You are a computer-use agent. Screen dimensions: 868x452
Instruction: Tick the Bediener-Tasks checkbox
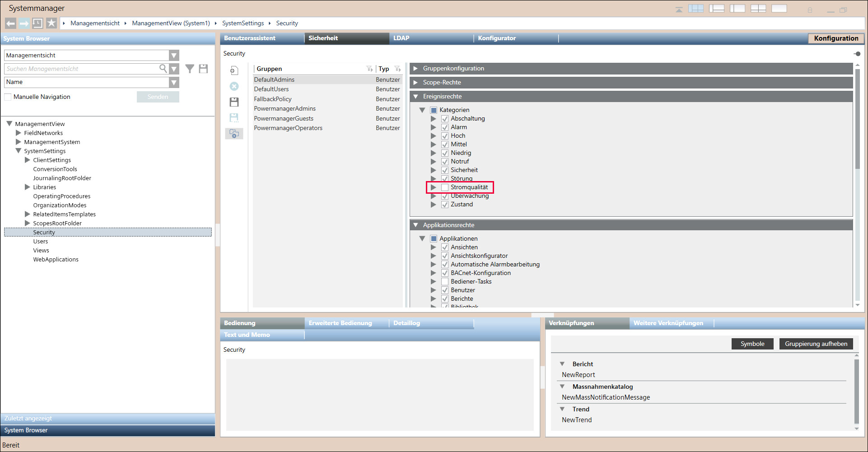(445, 282)
